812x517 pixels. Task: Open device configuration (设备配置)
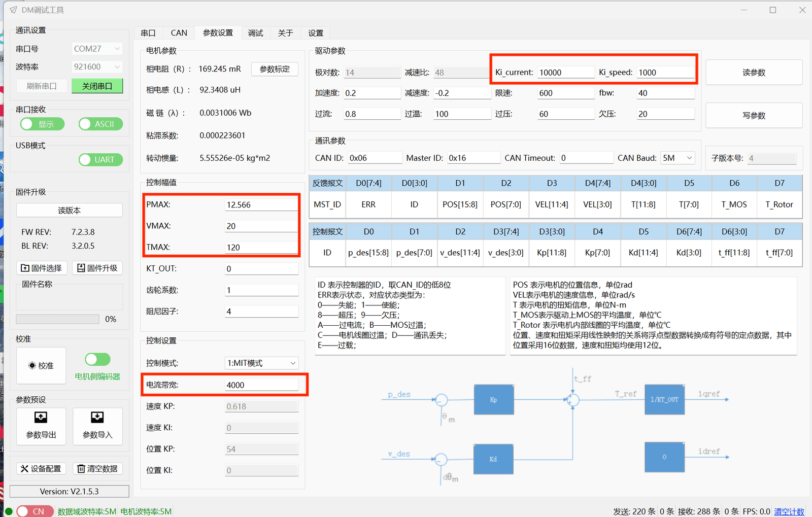tap(41, 469)
